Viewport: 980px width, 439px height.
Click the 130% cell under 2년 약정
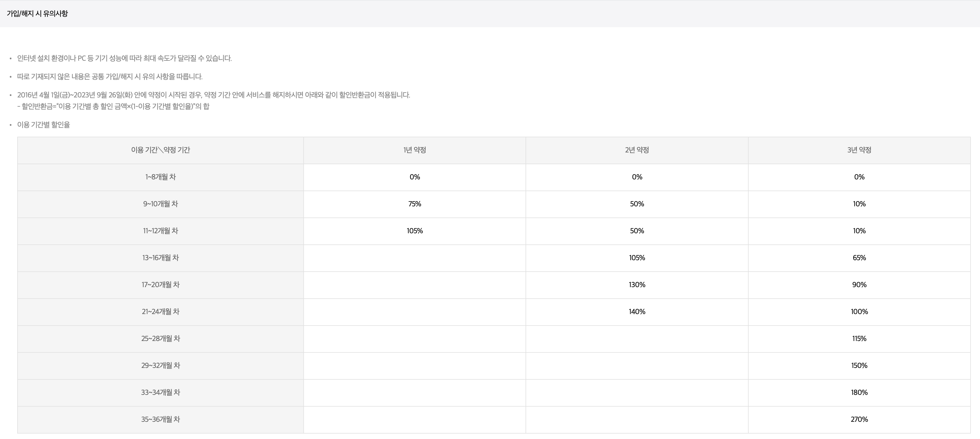[637, 285]
